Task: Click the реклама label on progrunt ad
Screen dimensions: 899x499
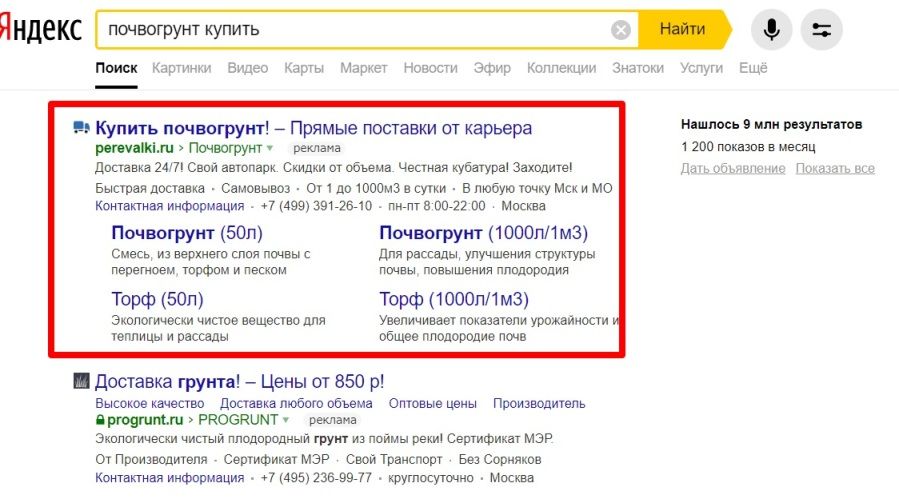Action: tap(333, 420)
